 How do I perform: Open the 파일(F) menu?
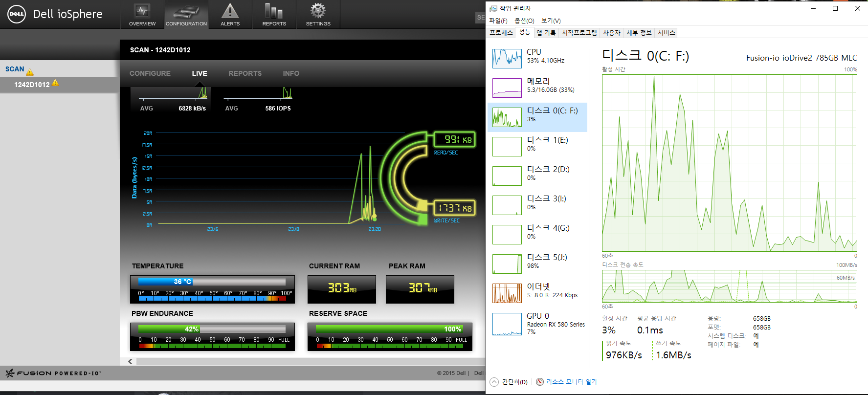[x=498, y=21]
